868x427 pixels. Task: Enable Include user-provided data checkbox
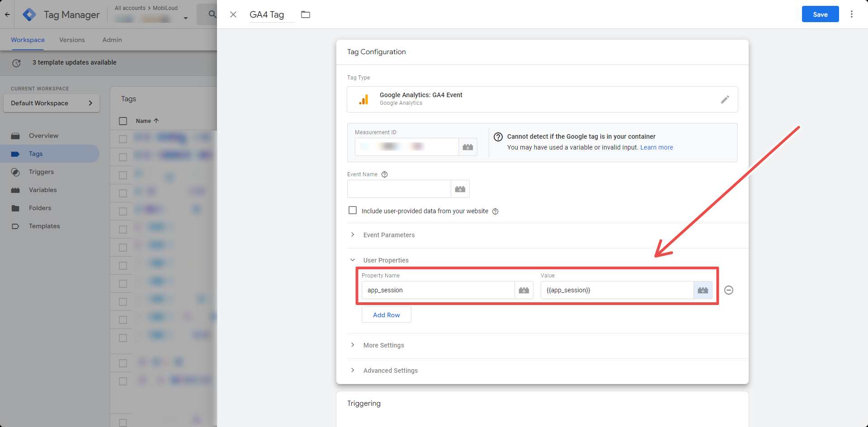(x=353, y=211)
